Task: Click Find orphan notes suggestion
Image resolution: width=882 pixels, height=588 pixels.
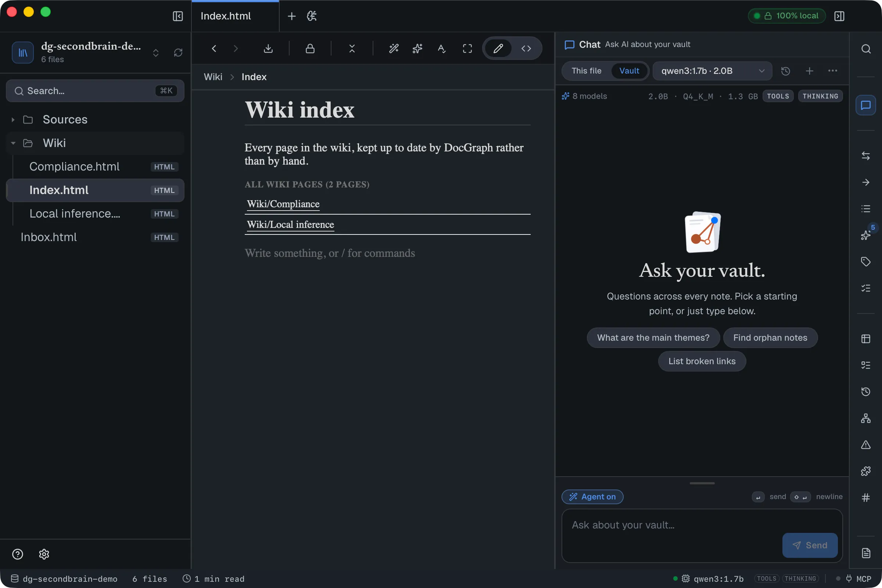Action: [x=770, y=337]
